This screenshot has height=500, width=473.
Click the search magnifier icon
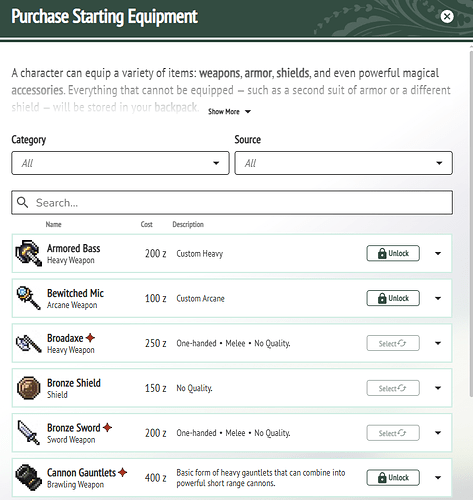coord(22,202)
